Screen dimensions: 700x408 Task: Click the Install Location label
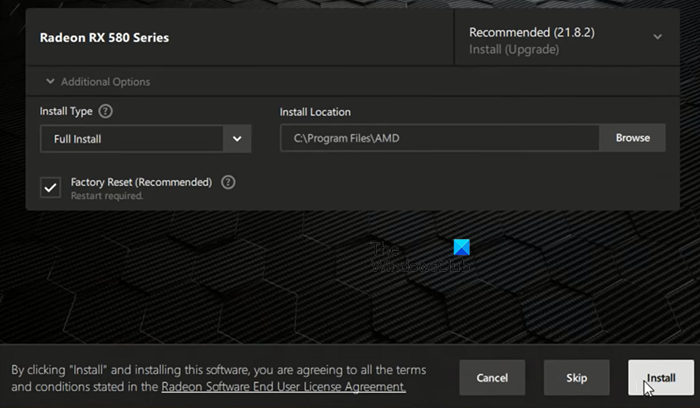315,112
